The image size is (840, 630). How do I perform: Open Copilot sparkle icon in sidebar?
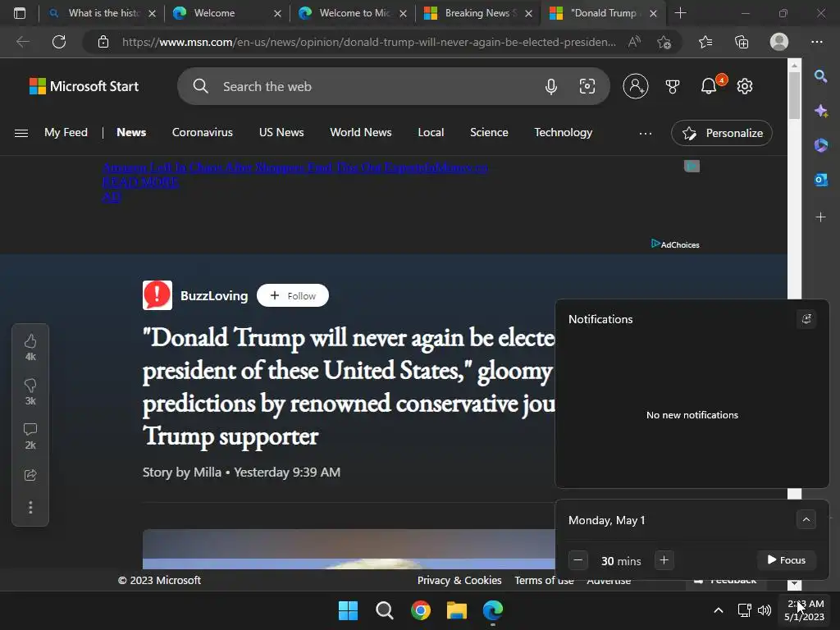click(x=820, y=111)
